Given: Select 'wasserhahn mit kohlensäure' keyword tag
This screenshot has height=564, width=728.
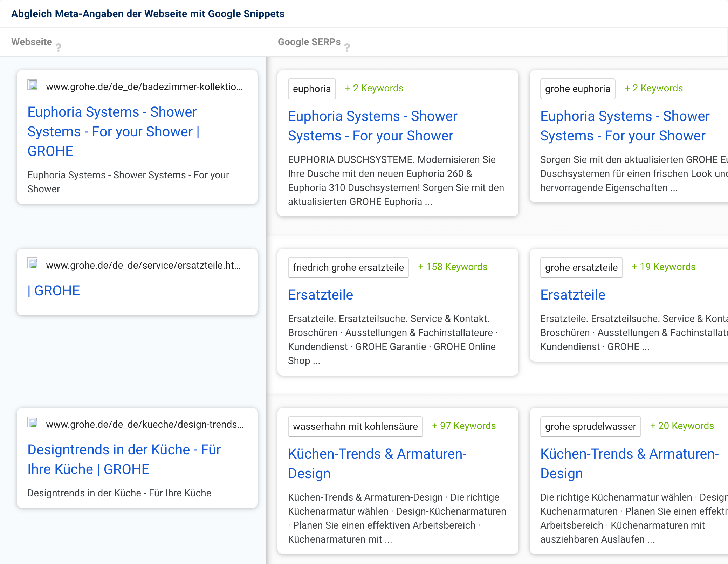Looking at the screenshot, I should click(x=355, y=427).
